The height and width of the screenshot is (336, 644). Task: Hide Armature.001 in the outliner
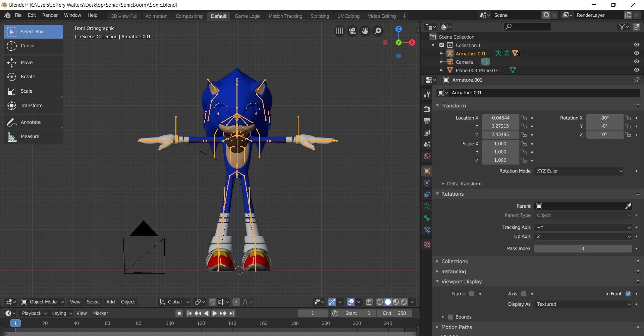tap(636, 53)
